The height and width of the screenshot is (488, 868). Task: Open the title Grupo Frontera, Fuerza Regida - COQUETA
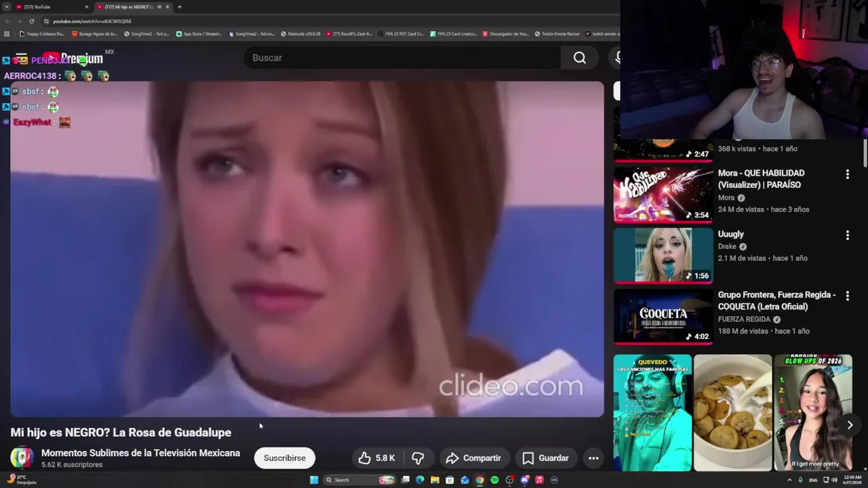776,301
